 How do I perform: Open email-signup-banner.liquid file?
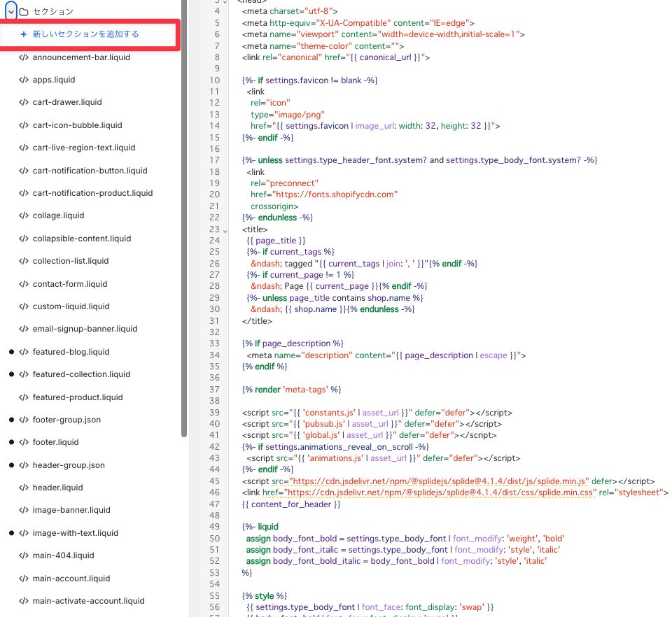pyautogui.click(x=85, y=329)
